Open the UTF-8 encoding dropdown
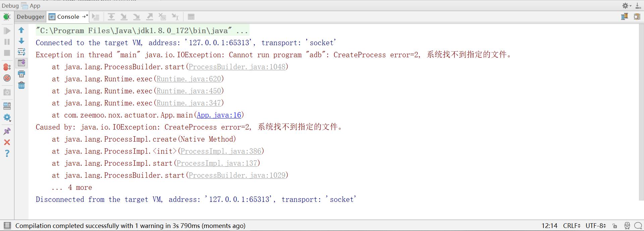 [x=595, y=226]
